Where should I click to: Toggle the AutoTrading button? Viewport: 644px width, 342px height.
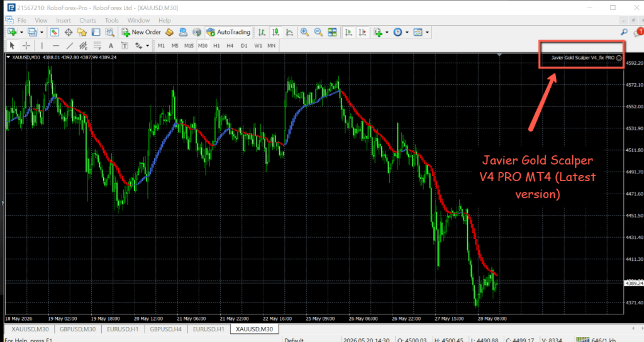(228, 32)
